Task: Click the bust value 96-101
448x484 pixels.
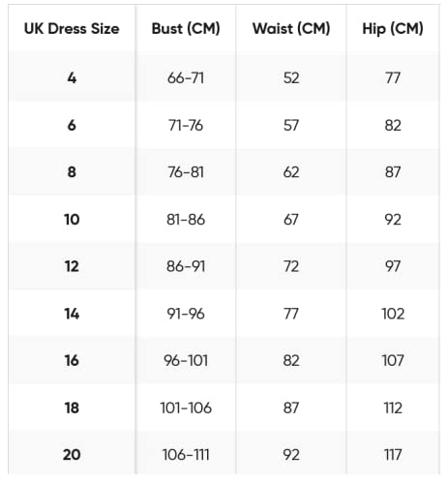Action: [186, 360]
